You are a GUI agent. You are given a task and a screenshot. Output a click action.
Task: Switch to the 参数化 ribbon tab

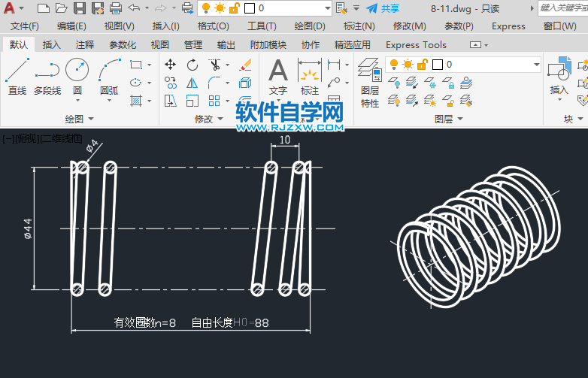[123, 45]
